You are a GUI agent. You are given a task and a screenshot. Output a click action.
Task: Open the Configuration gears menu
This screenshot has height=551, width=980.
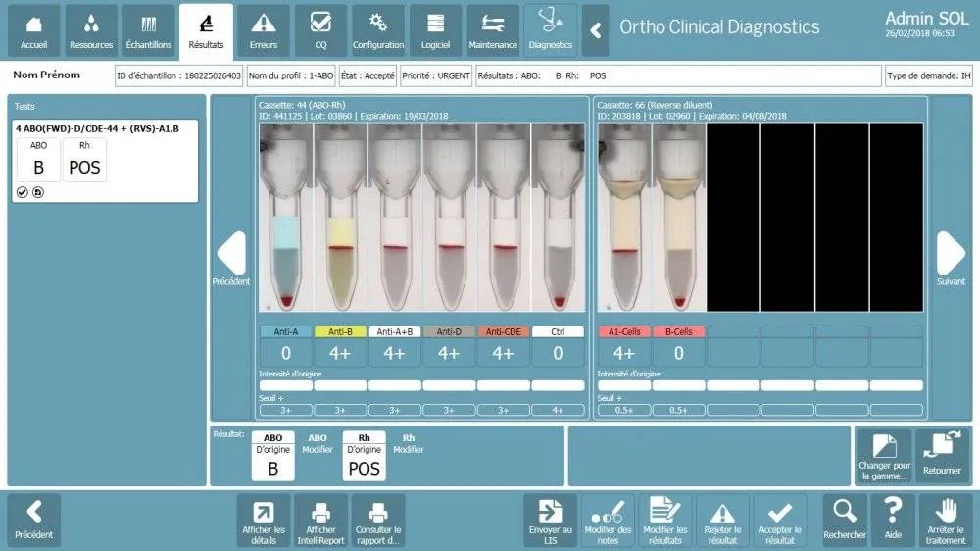[378, 30]
